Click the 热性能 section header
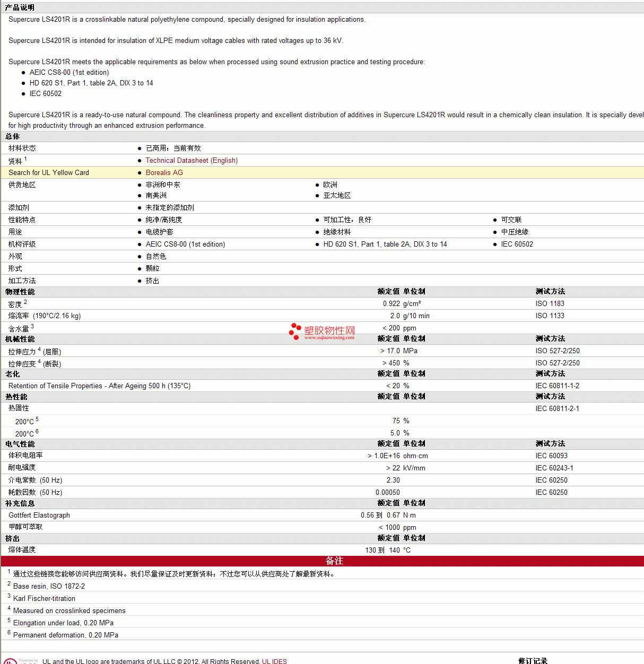This screenshot has width=644, height=664. click(x=16, y=397)
